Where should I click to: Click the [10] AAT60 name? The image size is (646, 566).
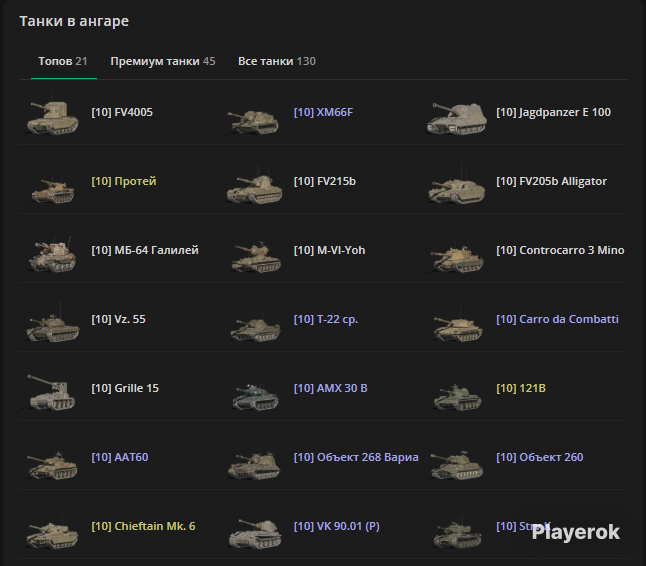[119, 457]
